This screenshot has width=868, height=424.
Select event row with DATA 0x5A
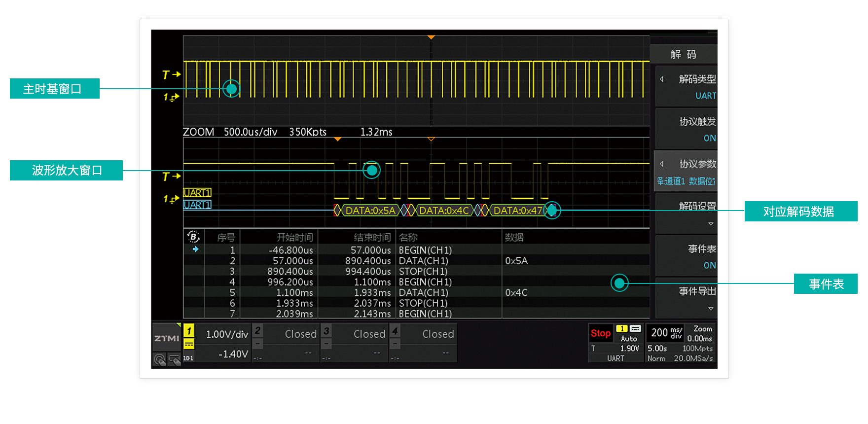(417, 261)
